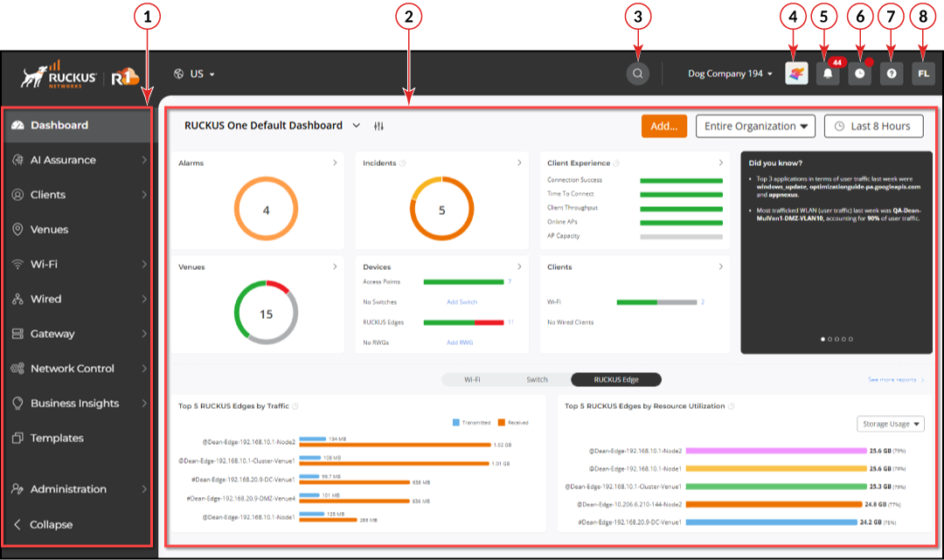Click the search magnifier icon in header
Image resolution: width=944 pixels, height=560 pixels.
[x=638, y=74]
